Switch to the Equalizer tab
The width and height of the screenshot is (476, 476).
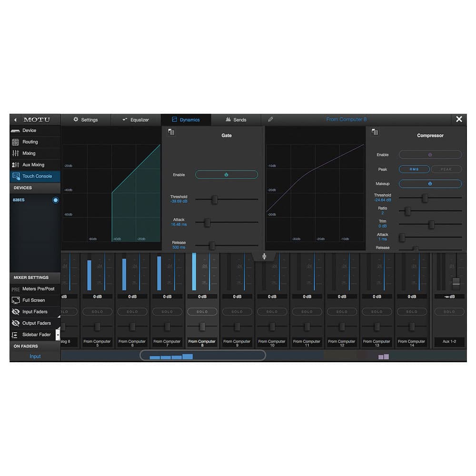pyautogui.click(x=136, y=120)
